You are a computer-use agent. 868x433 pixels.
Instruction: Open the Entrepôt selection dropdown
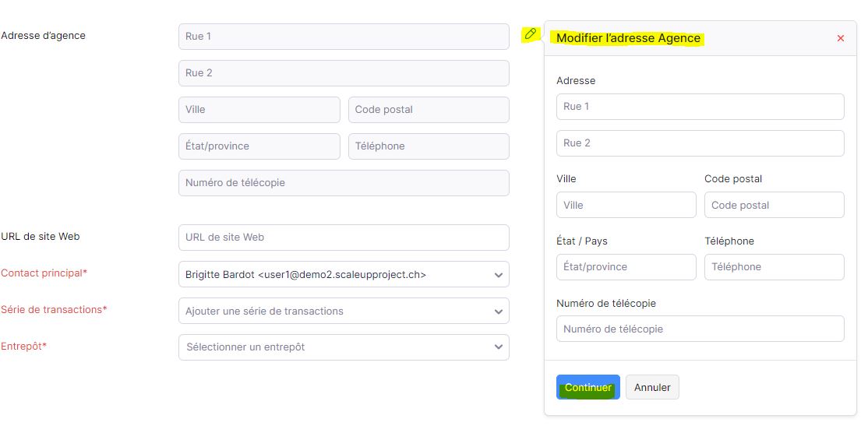[x=344, y=347]
